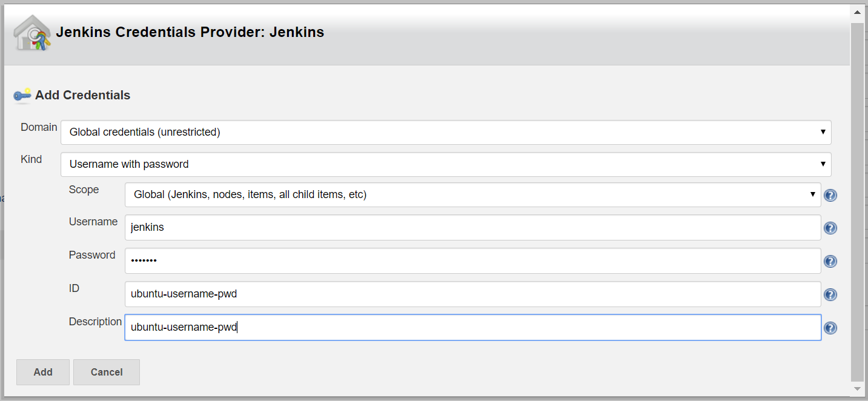The width and height of the screenshot is (868, 401).
Task: Click the Description text box
Action: (x=472, y=328)
